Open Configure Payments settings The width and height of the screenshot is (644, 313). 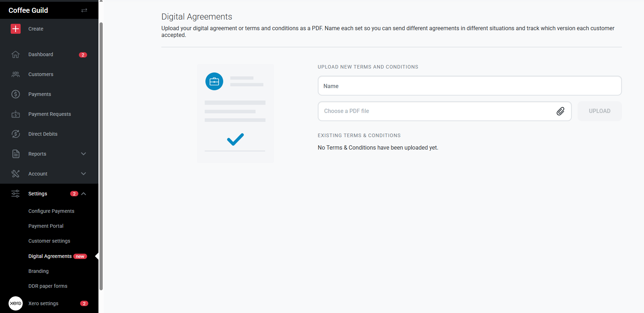pos(51,211)
